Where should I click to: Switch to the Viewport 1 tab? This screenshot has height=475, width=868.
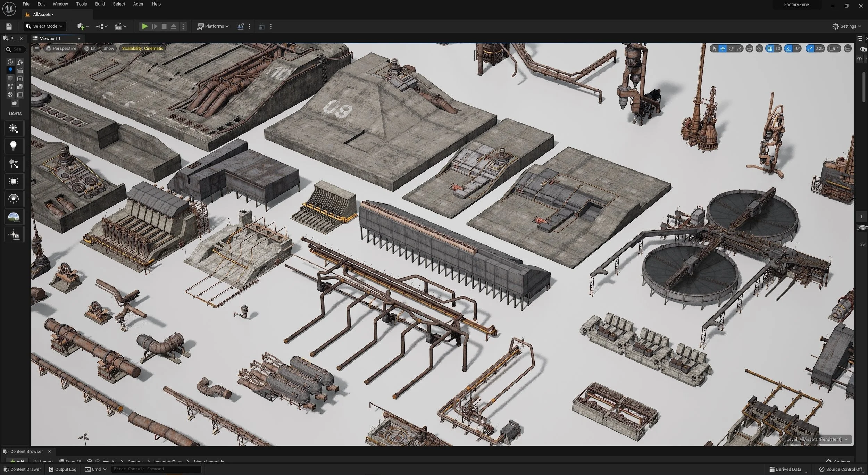click(x=50, y=39)
